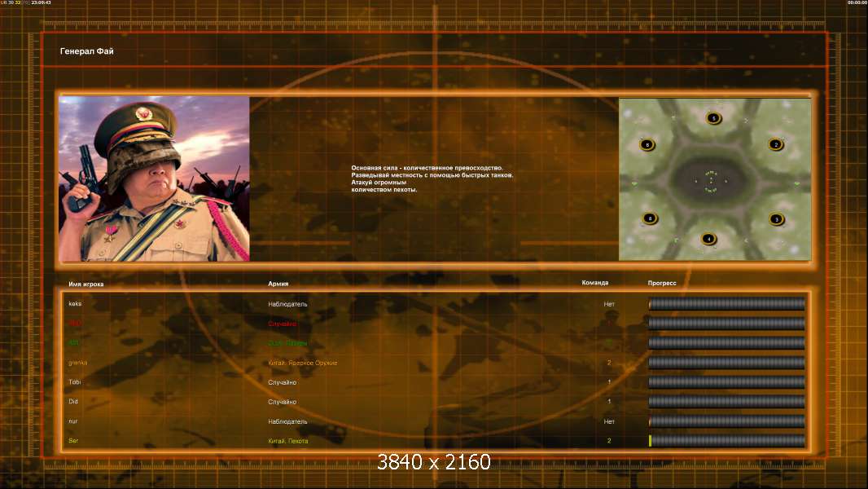Image resolution: width=868 pixels, height=489 pixels.
Task: Click the 23:09:43 clock in the corner
Action: (41, 2)
